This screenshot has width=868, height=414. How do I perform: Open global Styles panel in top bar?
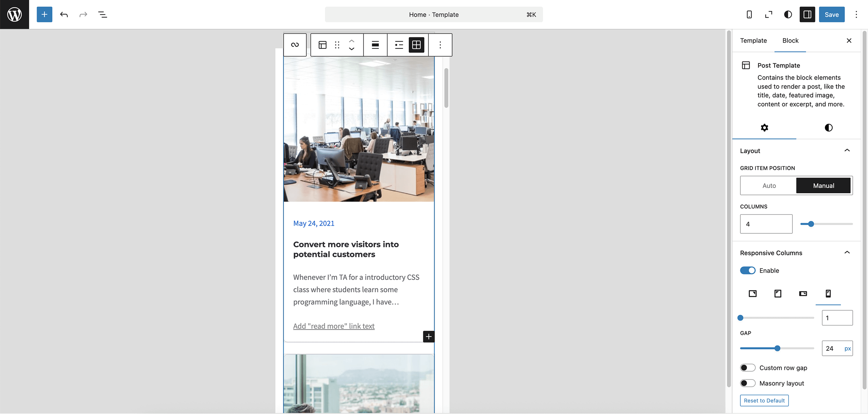point(788,14)
